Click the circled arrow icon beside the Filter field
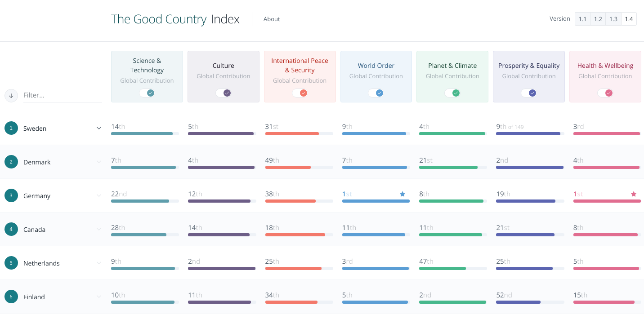 click(11, 96)
